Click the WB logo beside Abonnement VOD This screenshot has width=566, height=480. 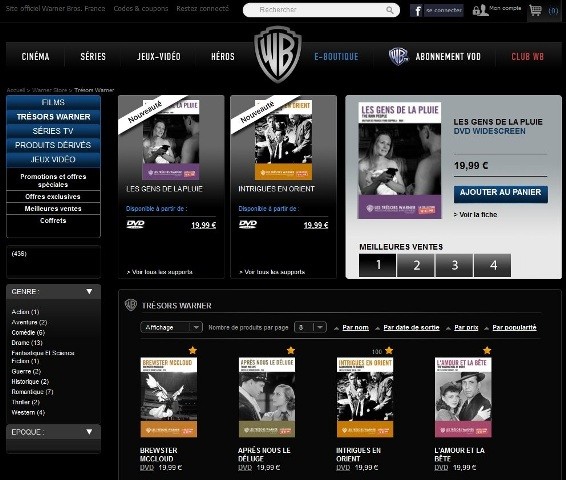[398, 56]
